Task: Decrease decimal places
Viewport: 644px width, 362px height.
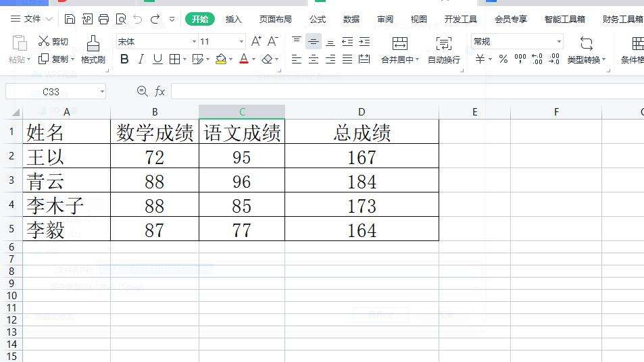Action: pyautogui.click(x=554, y=59)
